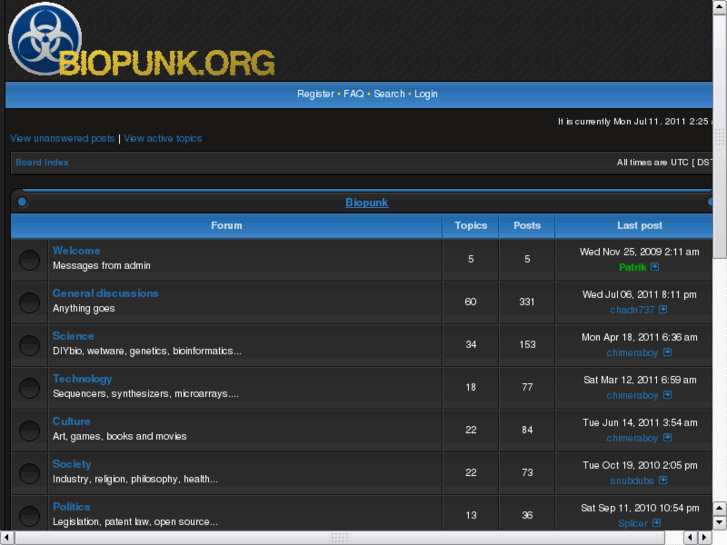
Task: Click the blue dot left of Biopunk header
Action: point(22,202)
